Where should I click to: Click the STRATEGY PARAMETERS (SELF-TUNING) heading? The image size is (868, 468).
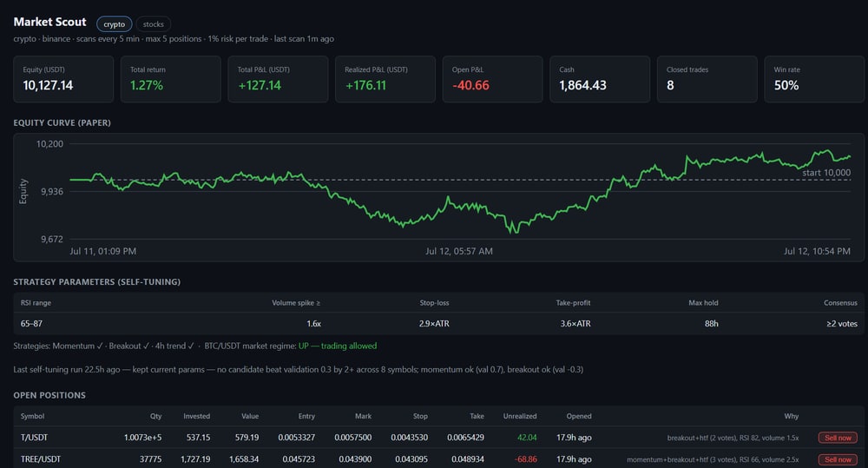pyautogui.click(x=97, y=281)
